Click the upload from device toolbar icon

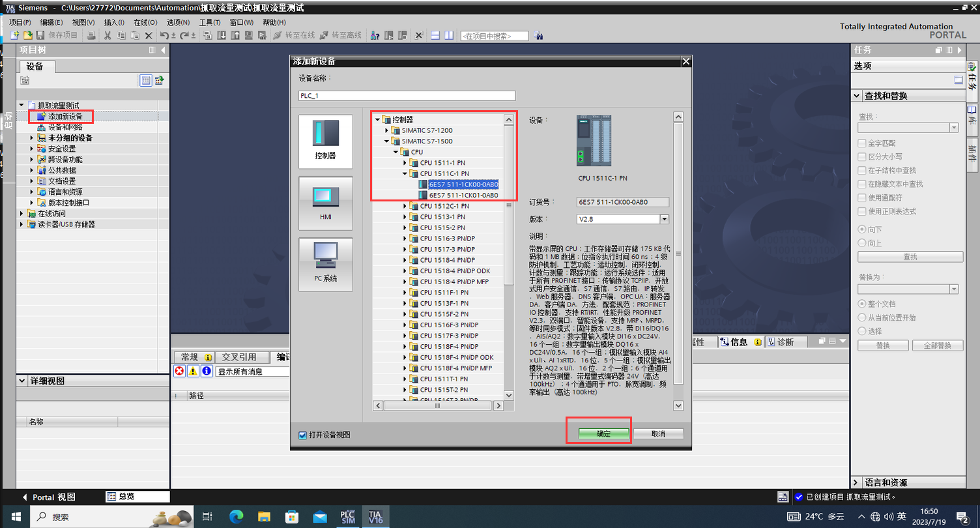tap(235, 35)
